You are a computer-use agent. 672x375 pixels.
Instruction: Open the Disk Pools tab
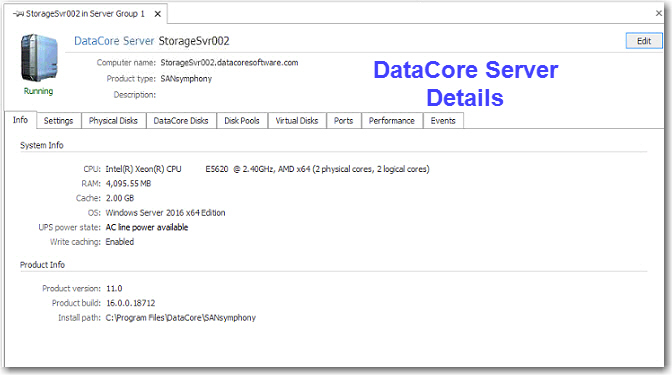click(242, 121)
